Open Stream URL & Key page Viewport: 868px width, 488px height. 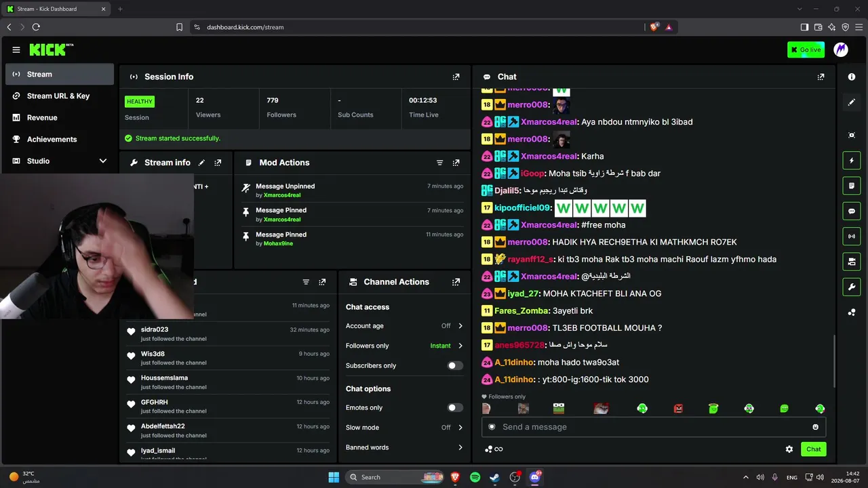pyautogui.click(x=60, y=96)
